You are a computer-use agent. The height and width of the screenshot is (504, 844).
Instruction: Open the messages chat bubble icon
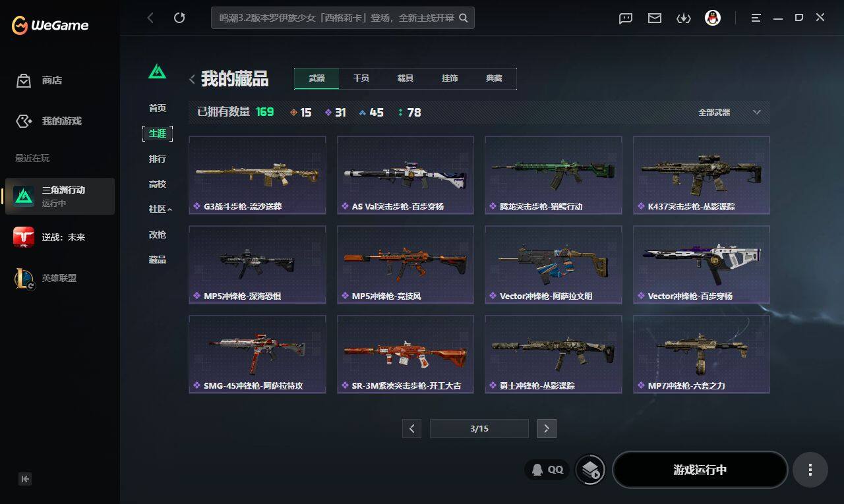tap(626, 18)
